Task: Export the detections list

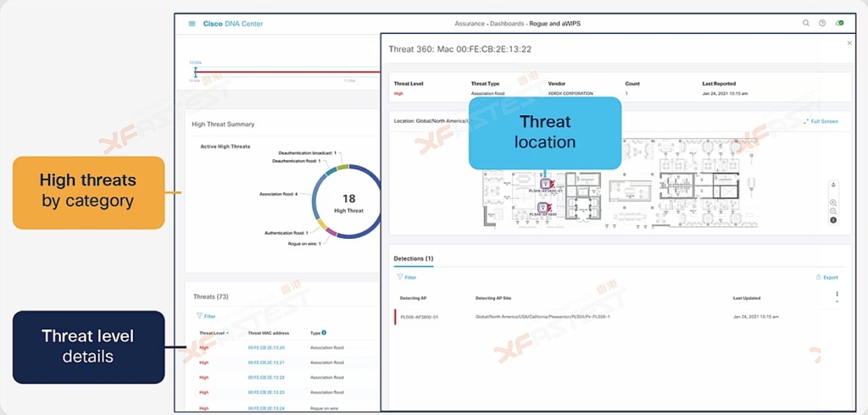Action: point(826,277)
